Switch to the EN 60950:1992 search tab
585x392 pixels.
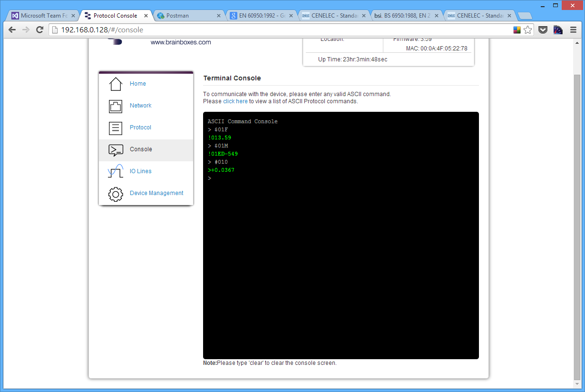(259, 15)
